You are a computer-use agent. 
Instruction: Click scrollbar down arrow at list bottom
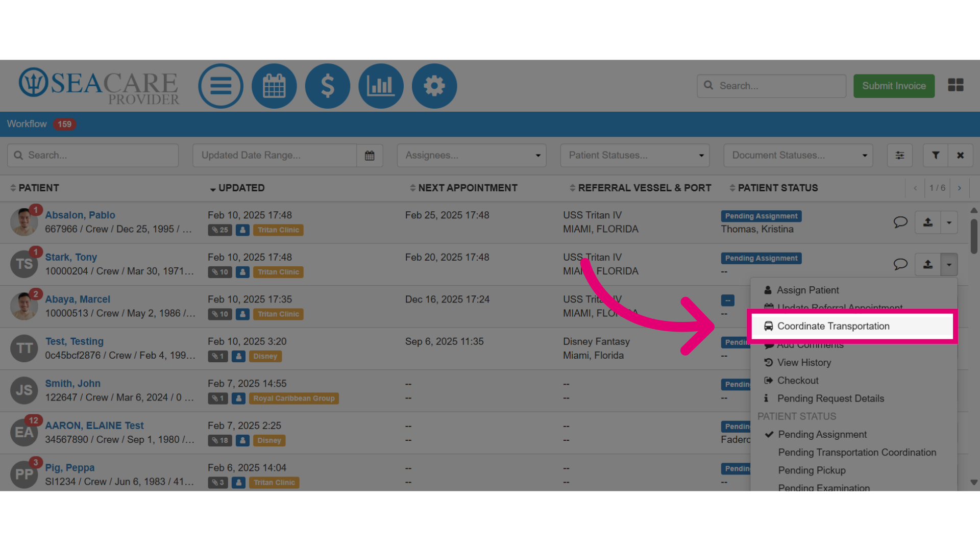pyautogui.click(x=974, y=482)
